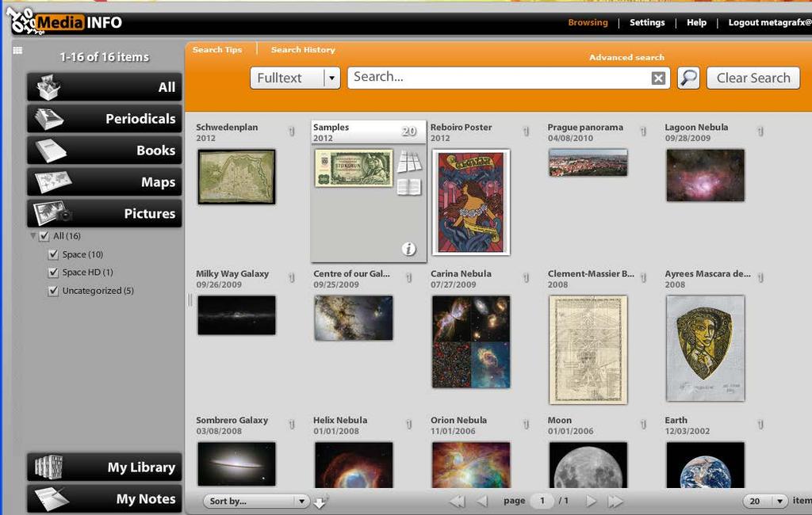
Task: Uncheck the Space HD (1) checkbox
Action: [x=53, y=273]
